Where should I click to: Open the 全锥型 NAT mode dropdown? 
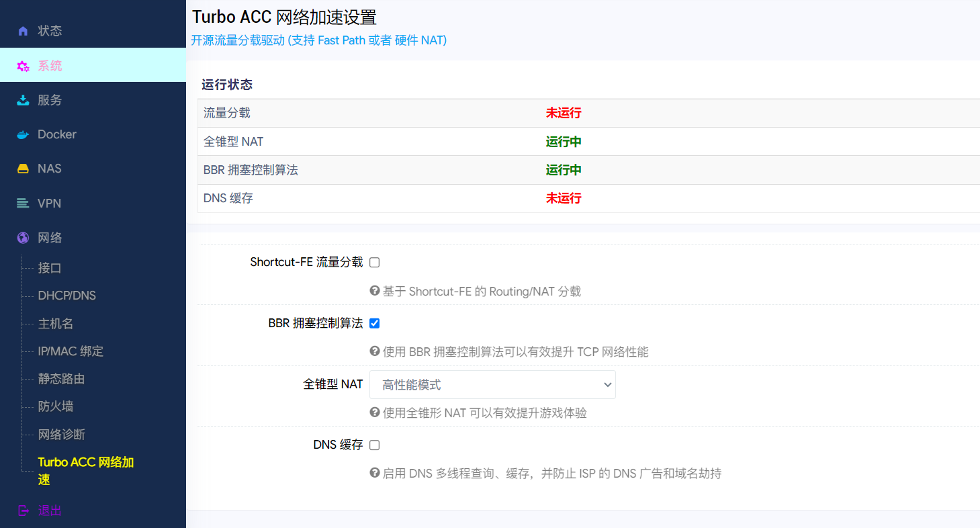492,385
